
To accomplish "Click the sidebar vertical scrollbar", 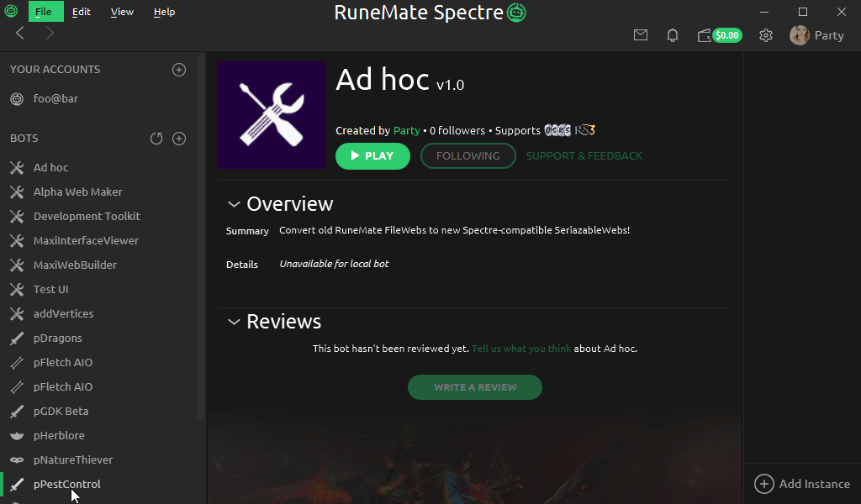I will [202, 236].
